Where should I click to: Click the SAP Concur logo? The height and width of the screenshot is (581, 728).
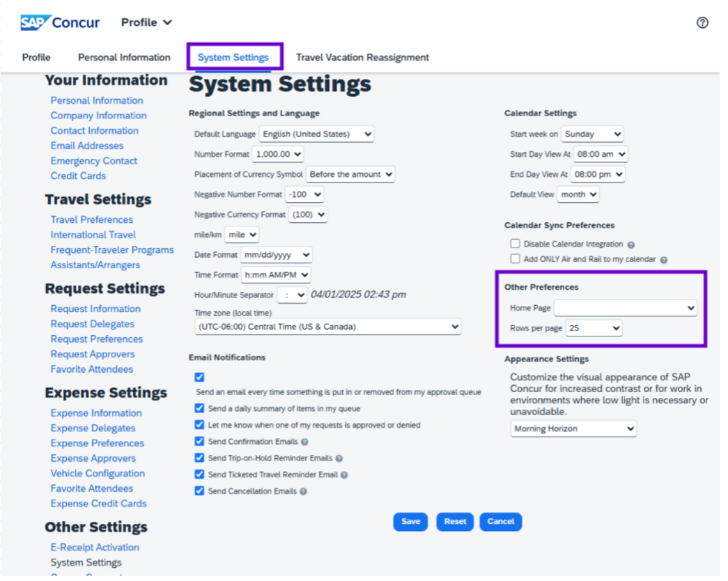[60, 22]
